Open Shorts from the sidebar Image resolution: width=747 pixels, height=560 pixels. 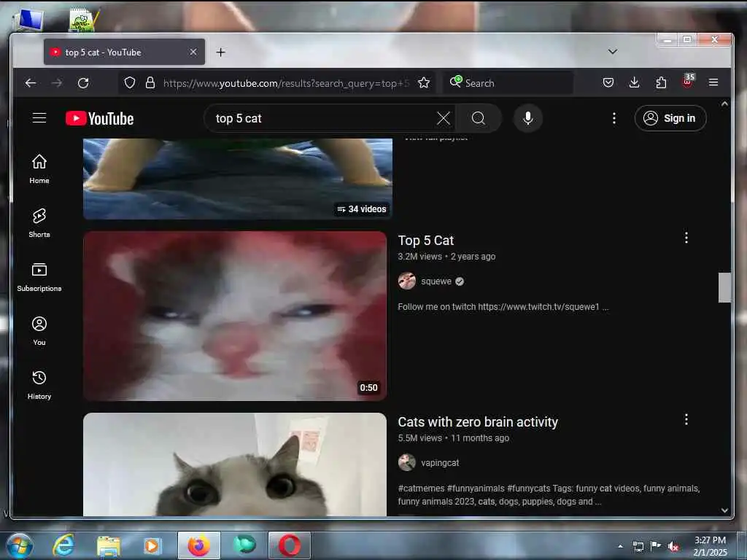(39, 223)
